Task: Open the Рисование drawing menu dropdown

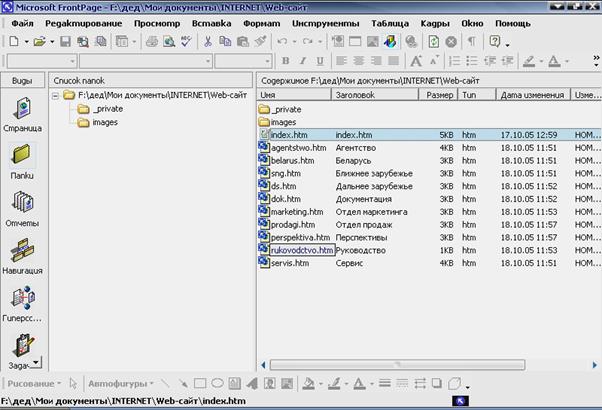Action: 34,383
